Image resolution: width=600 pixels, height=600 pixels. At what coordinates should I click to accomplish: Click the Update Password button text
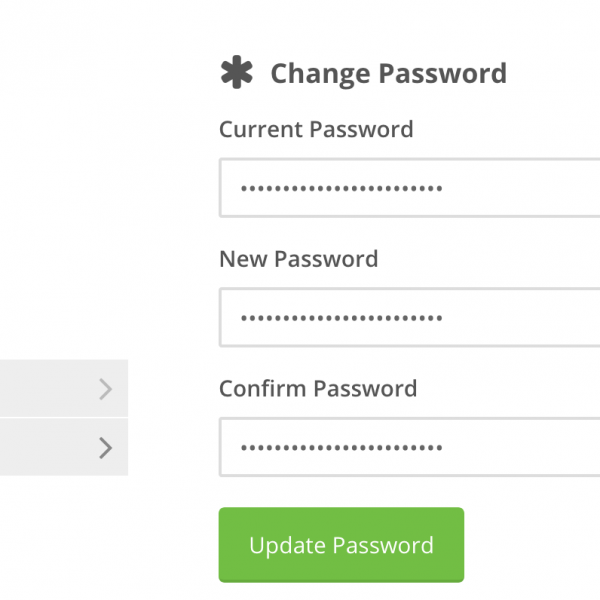[x=341, y=545]
